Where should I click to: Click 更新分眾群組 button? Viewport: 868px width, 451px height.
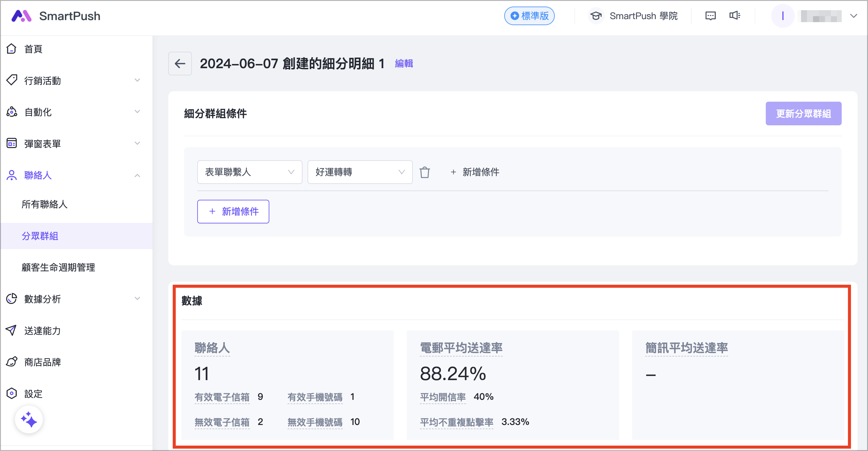[x=803, y=114]
